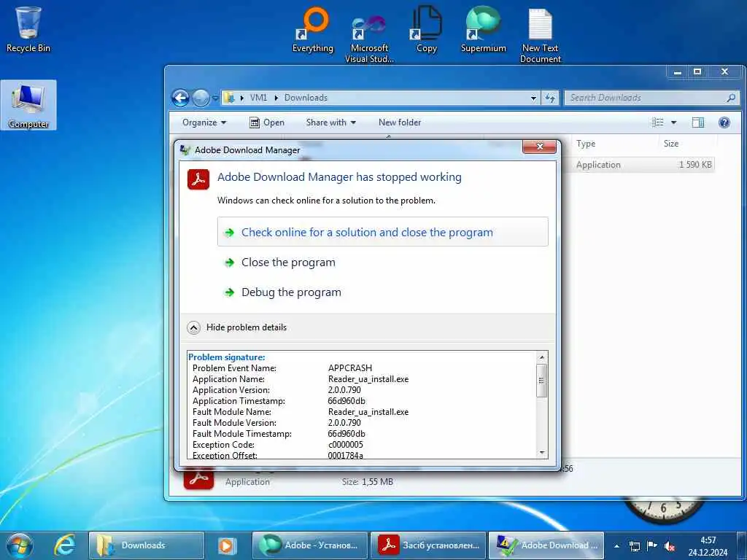
Task: Select the New Text Document file
Action: tap(541, 36)
